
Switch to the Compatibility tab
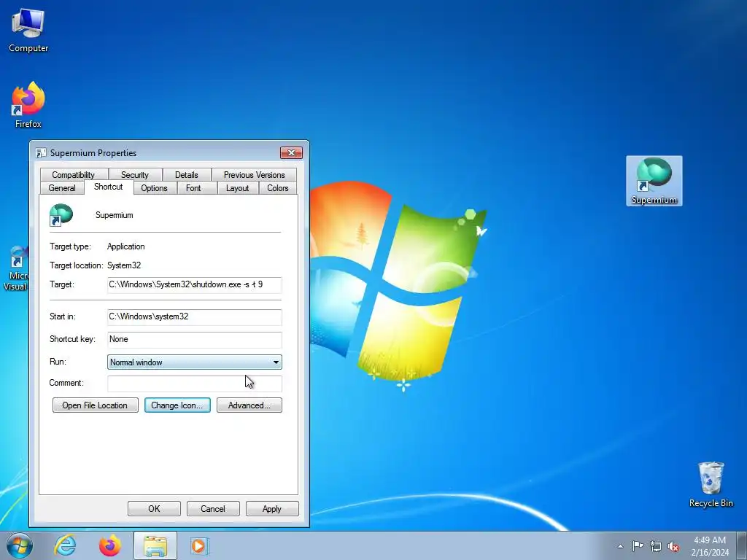tap(73, 175)
